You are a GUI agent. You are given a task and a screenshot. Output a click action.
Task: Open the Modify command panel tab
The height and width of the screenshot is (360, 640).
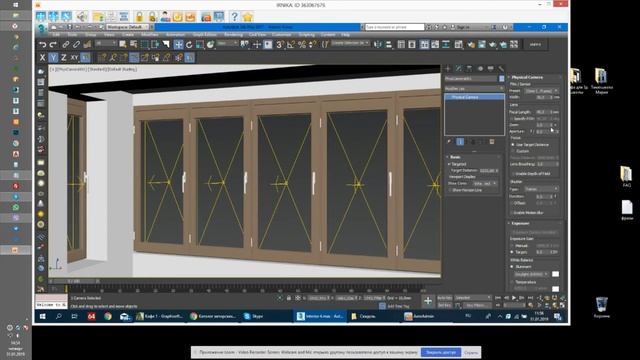(x=458, y=69)
